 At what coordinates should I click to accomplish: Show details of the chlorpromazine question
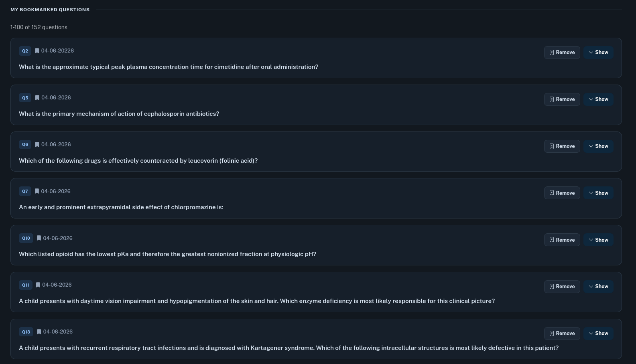(598, 193)
